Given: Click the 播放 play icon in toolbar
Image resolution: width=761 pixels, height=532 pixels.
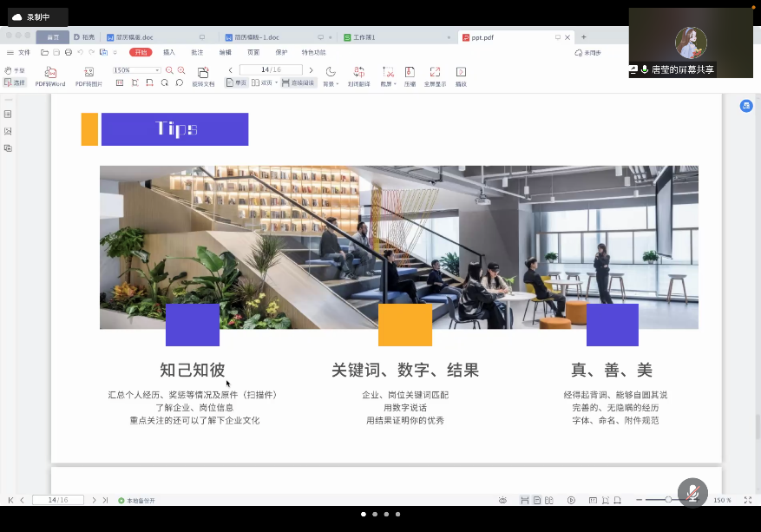Looking at the screenshot, I should click(x=461, y=73).
